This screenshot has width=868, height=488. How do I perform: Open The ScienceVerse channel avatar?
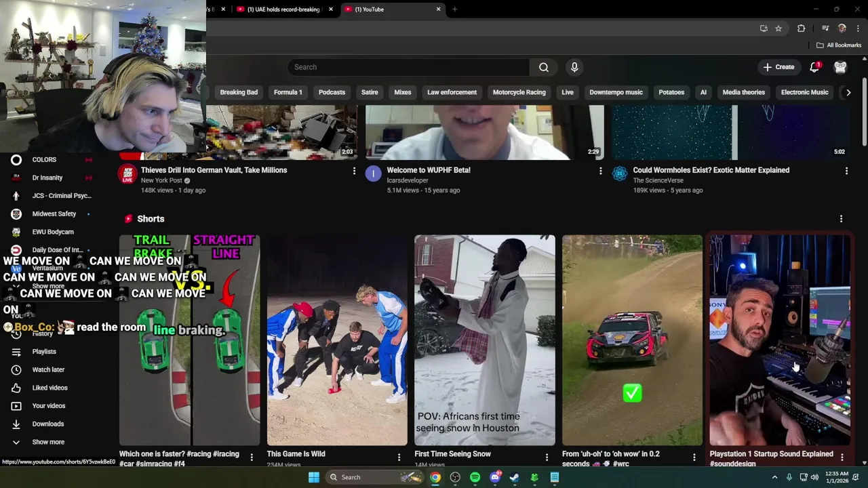tap(620, 174)
